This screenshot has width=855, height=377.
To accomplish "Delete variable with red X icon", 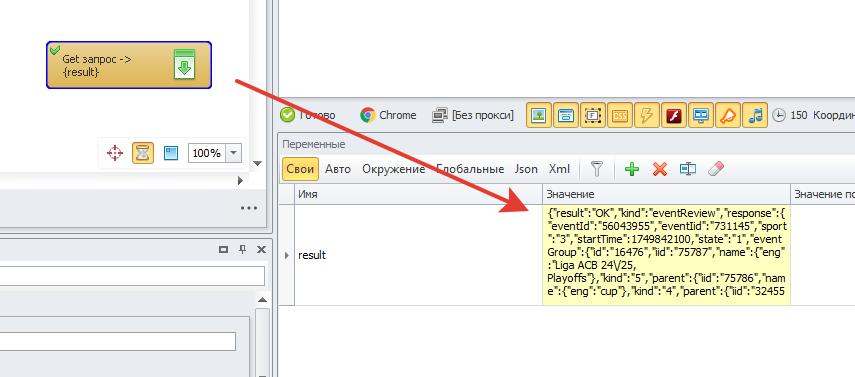I will pos(660,170).
